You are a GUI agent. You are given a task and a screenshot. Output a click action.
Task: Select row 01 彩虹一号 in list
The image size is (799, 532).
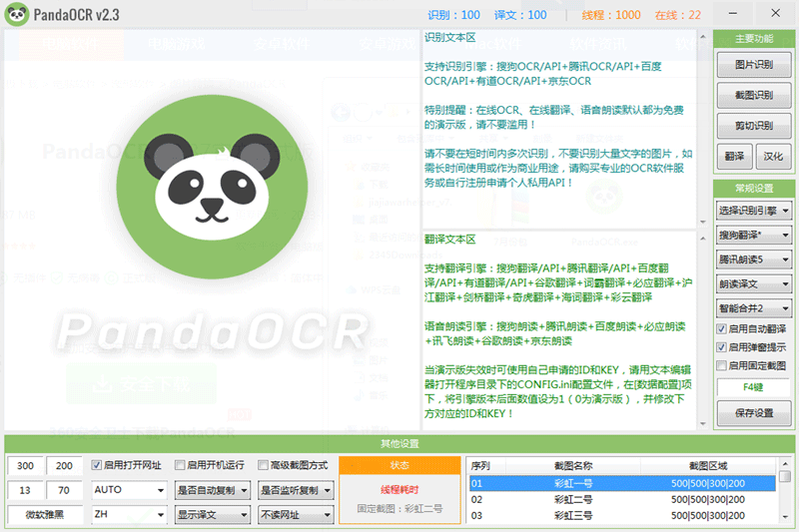622,483
